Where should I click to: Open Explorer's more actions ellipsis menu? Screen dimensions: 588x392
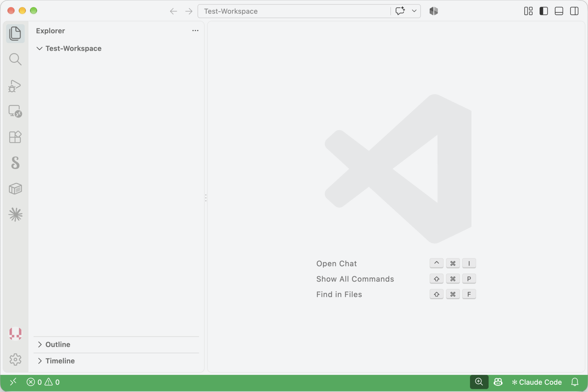click(195, 31)
